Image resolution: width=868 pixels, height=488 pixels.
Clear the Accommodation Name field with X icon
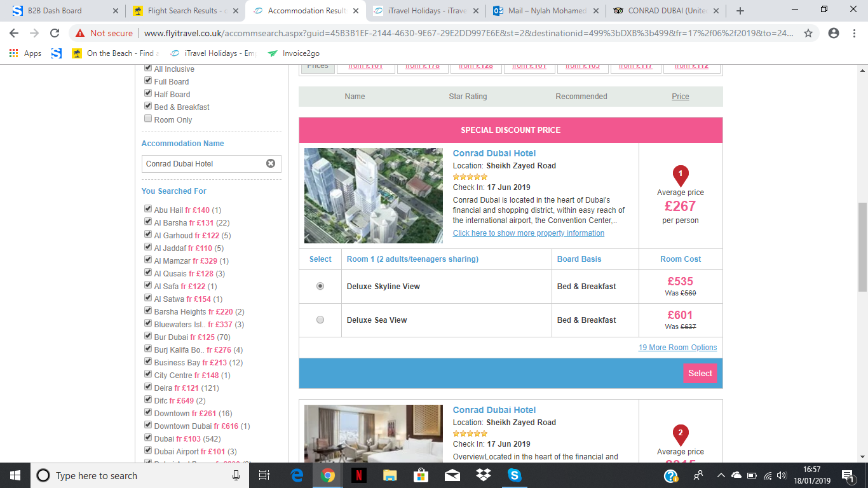pos(271,163)
